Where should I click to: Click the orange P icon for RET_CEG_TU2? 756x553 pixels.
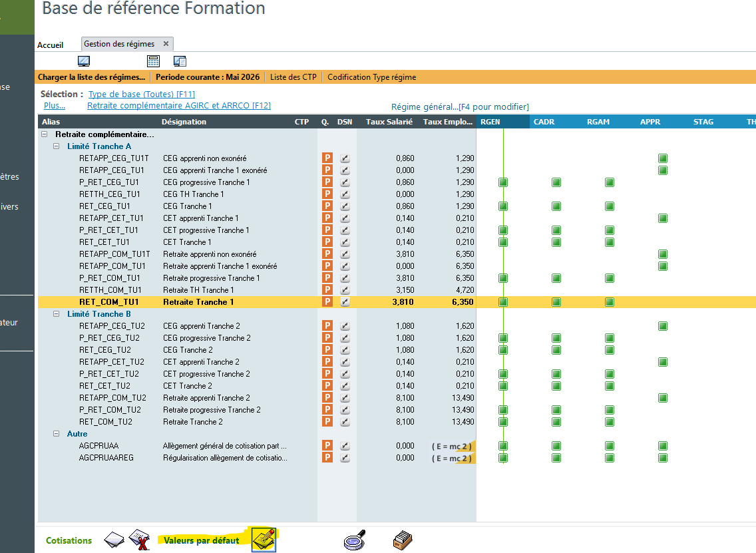point(327,349)
